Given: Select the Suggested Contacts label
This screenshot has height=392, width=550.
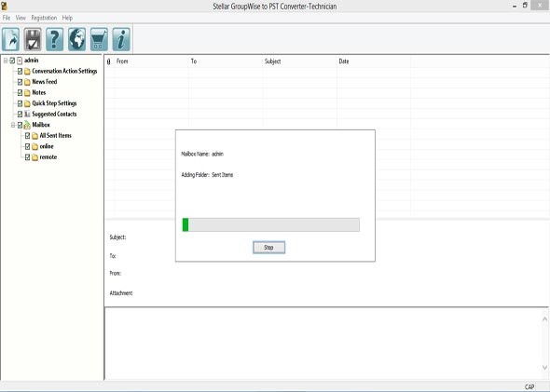Looking at the screenshot, I should (x=54, y=115).
